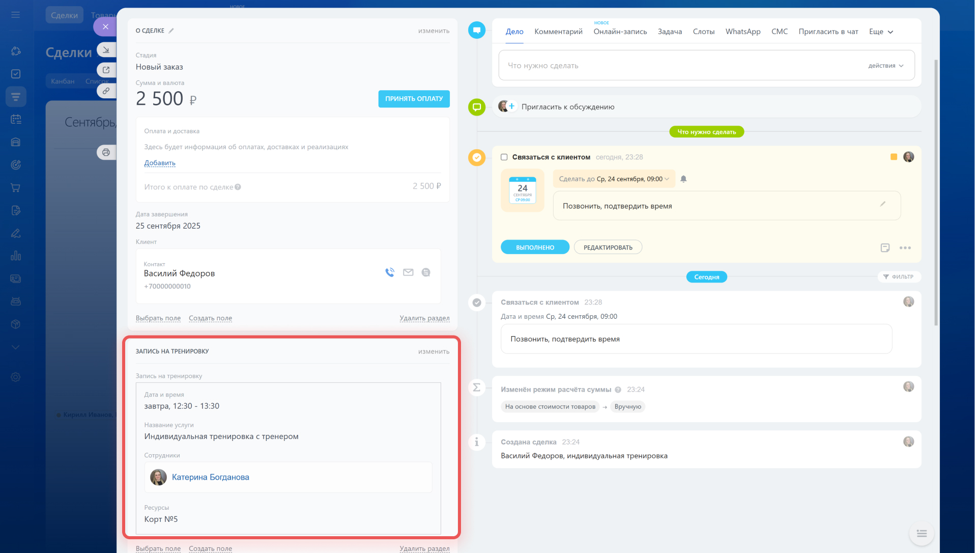The image size is (980, 553).
Task: Open the chat message icon next to contact
Action: click(426, 272)
